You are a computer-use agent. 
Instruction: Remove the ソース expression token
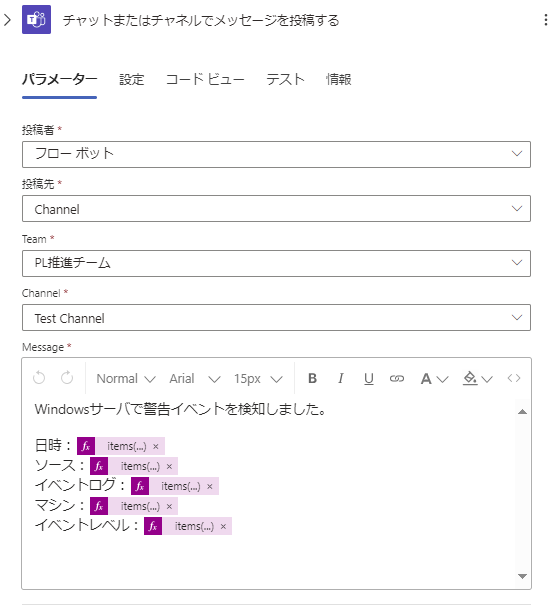169,466
